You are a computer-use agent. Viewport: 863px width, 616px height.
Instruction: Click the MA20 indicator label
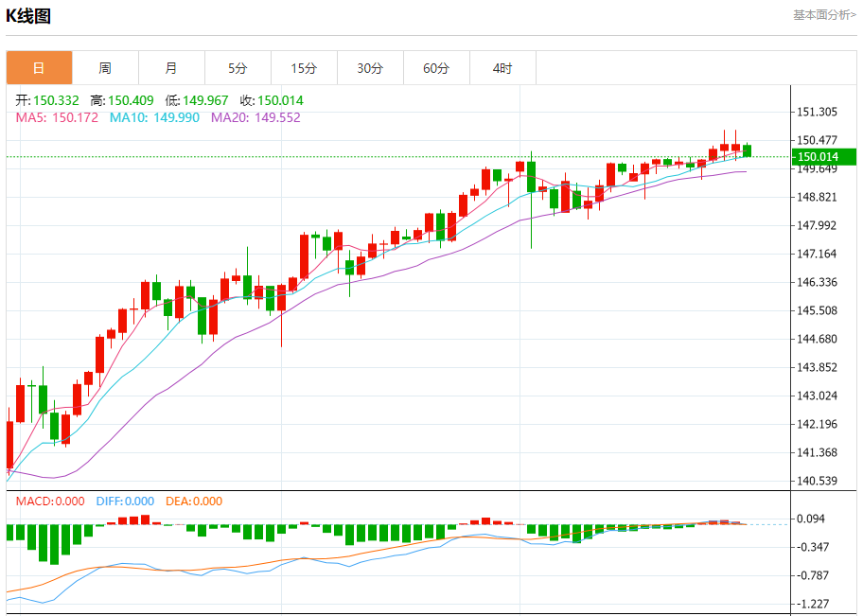tap(255, 117)
